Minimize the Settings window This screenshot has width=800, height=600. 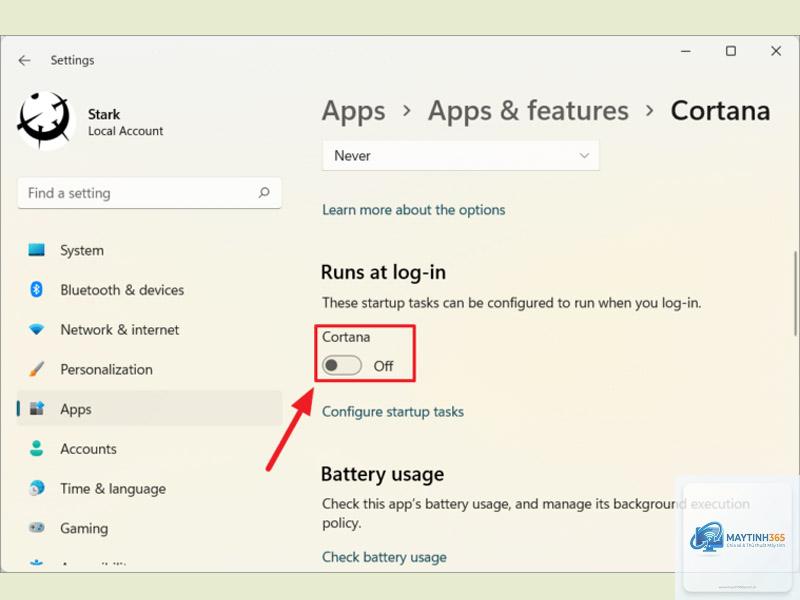(x=686, y=51)
